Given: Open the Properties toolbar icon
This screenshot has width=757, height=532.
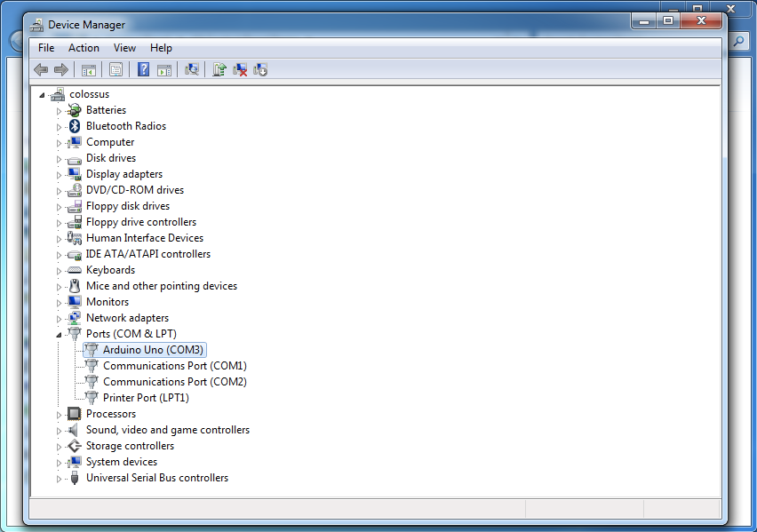Looking at the screenshot, I should [x=116, y=69].
